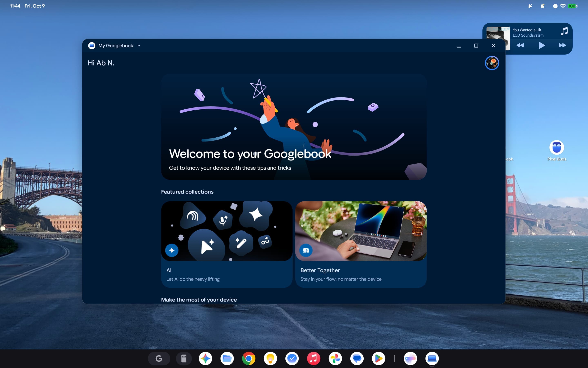Open the Better Together collection card
Screen dimensions: 588x368
click(x=361, y=244)
